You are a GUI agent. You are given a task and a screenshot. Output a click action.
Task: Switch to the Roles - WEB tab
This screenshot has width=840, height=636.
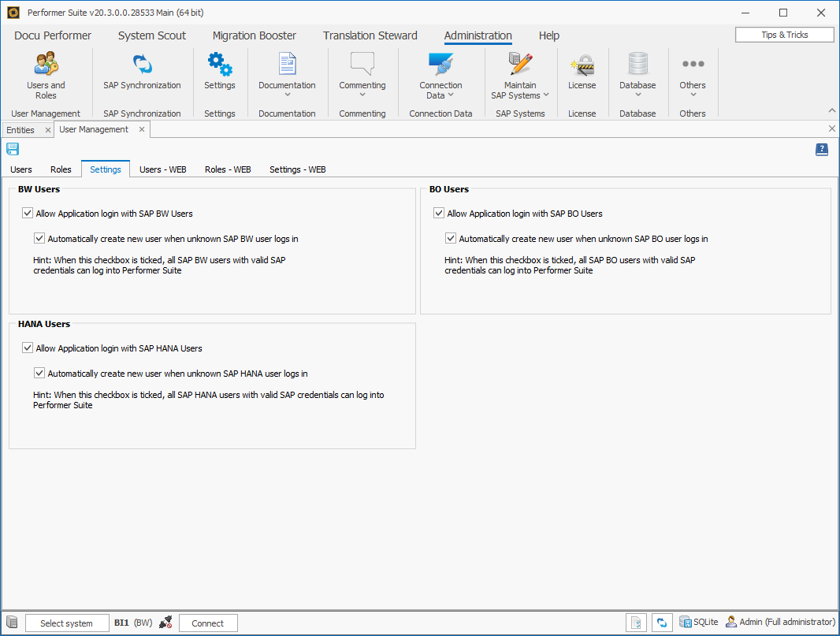click(x=227, y=169)
